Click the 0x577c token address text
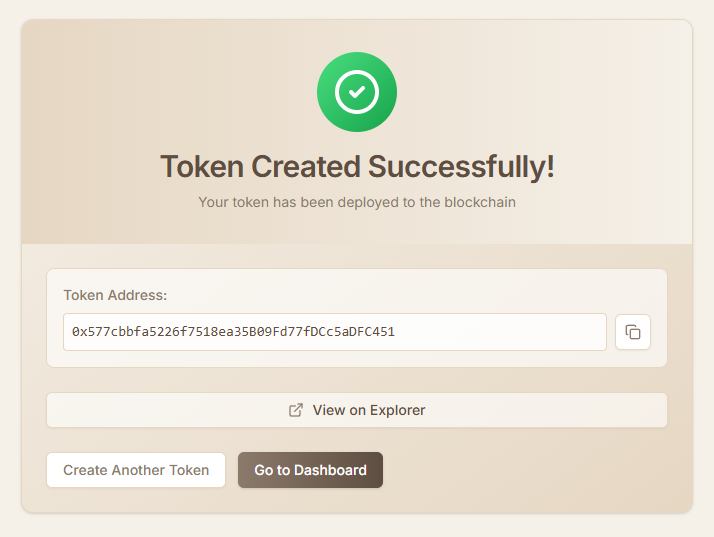Image resolution: width=714 pixels, height=537 pixels. (x=233, y=332)
